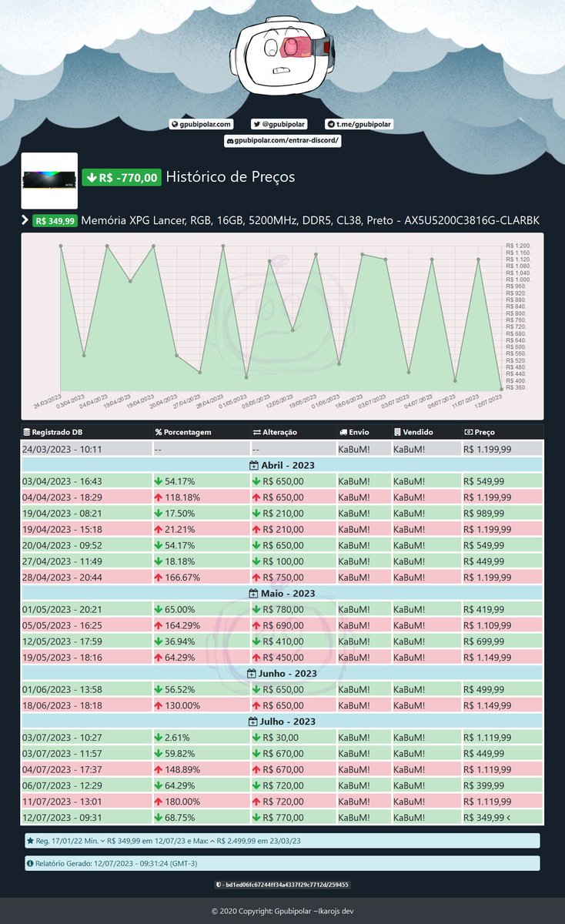Click the Relatório Gerado timestamp bar
Image resolution: width=565 pixels, height=924 pixels.
click(x=282, y=864)
